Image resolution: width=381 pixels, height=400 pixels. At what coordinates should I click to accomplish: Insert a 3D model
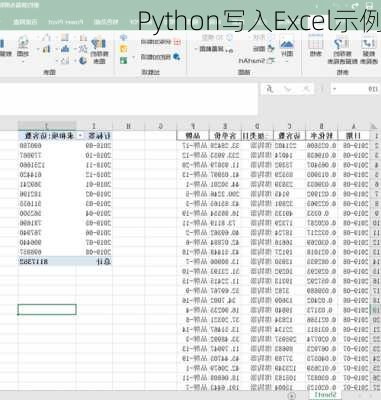coord(217,37)
